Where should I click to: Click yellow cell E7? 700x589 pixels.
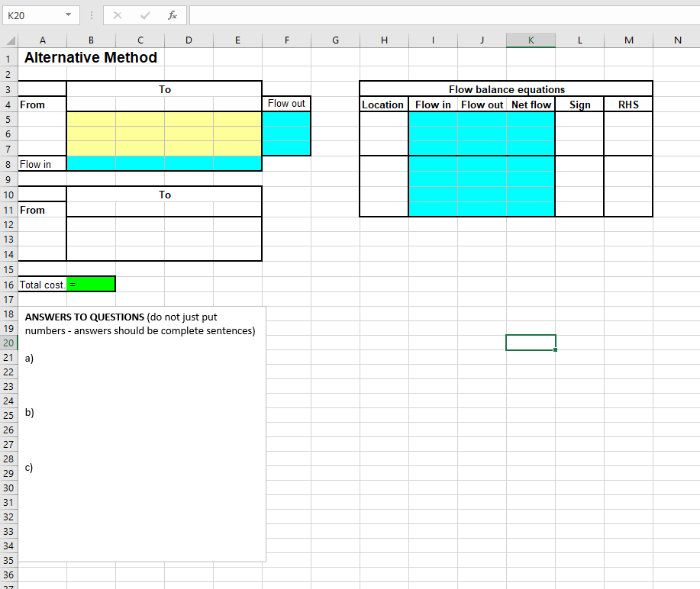tap(237, 149)
